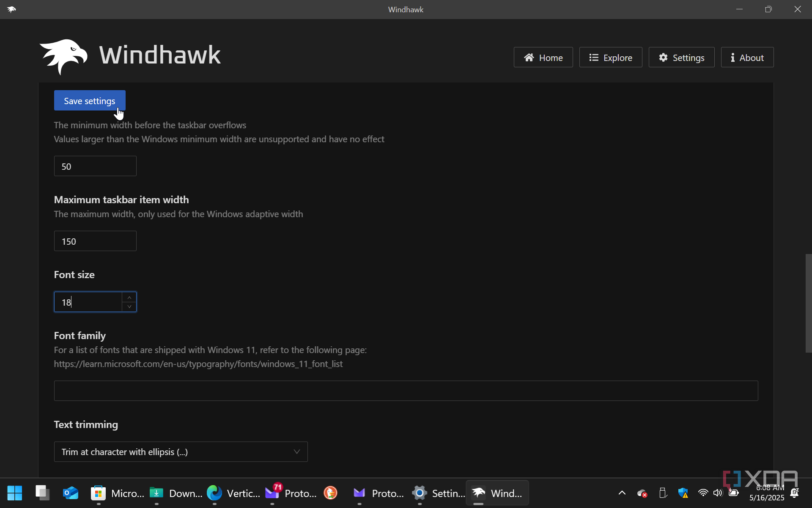Image resolution: width=812 pixels, height=508 pixels.
Task: Open Proton Mail with 71 badge
Action: point(291,493)
